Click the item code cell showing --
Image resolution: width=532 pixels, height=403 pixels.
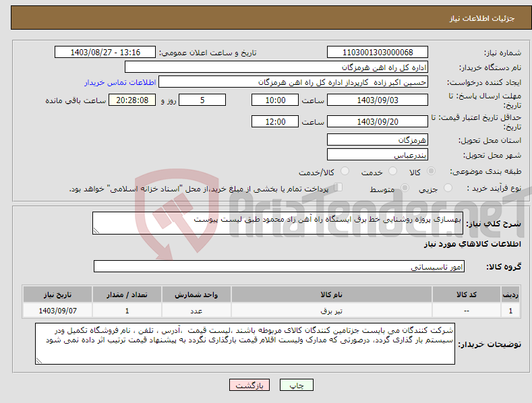click(x=467, y=311)
